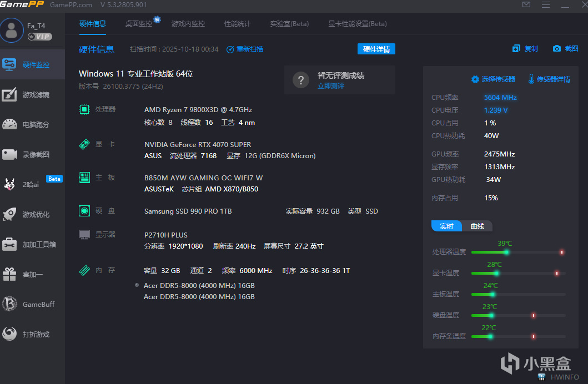Image resolution: width=588 pixels, height=384 pixels.
Task: Click the 内存 memory stick icon
Action: [84, 270]
